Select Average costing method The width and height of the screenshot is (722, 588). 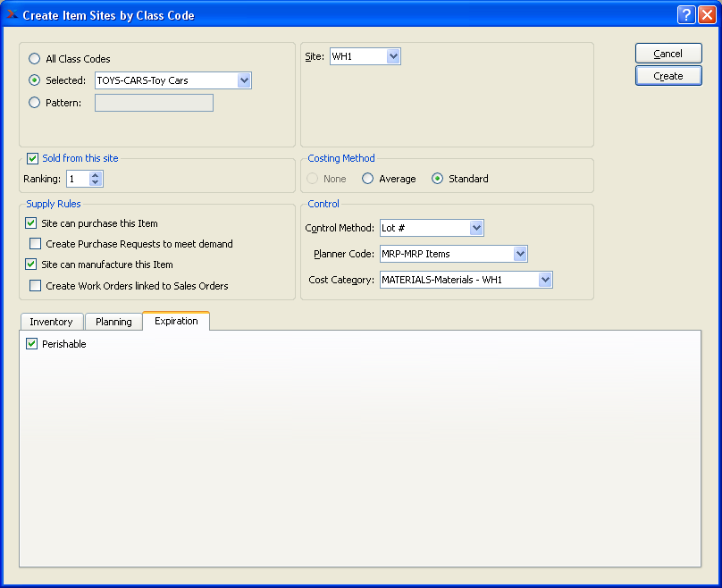(367, 179)
